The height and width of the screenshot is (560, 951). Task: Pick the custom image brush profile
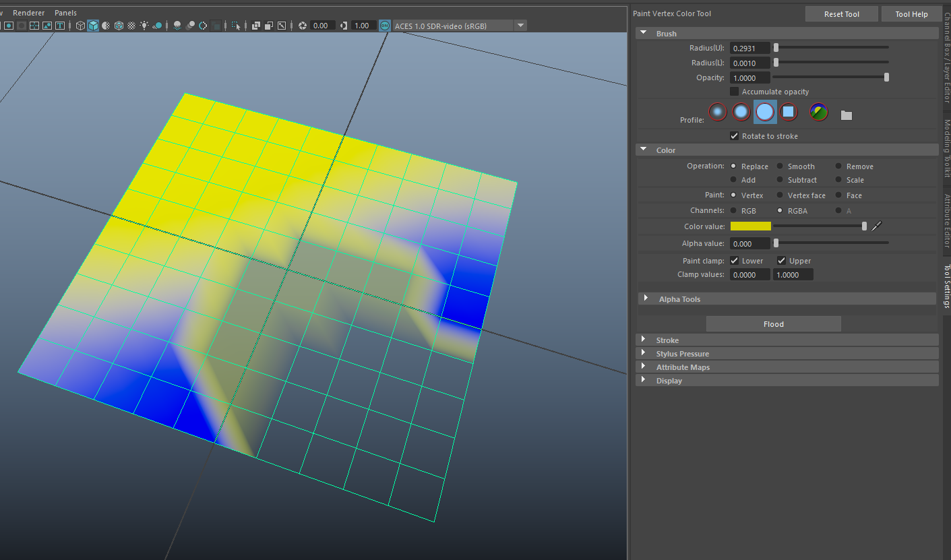[819, 113]
